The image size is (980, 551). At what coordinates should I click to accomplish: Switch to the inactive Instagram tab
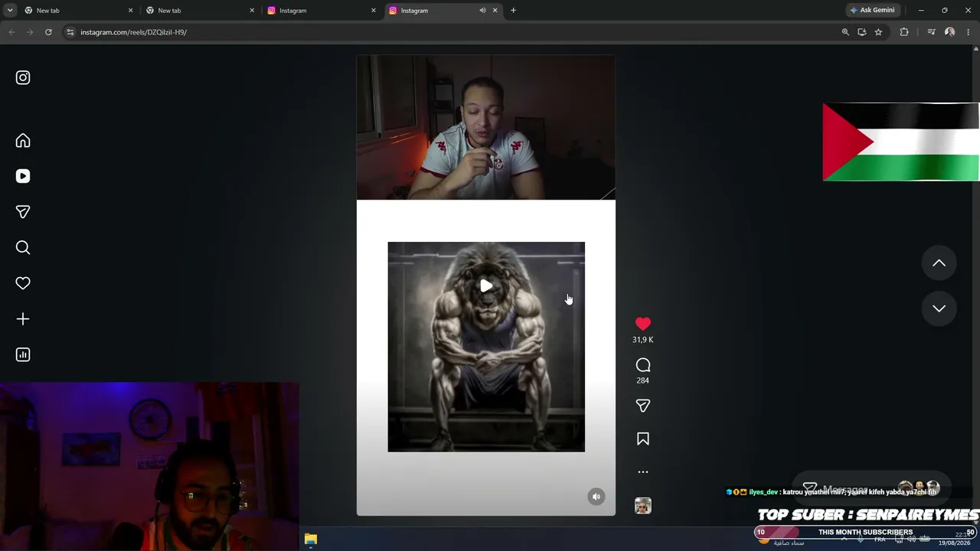[318, 10]
